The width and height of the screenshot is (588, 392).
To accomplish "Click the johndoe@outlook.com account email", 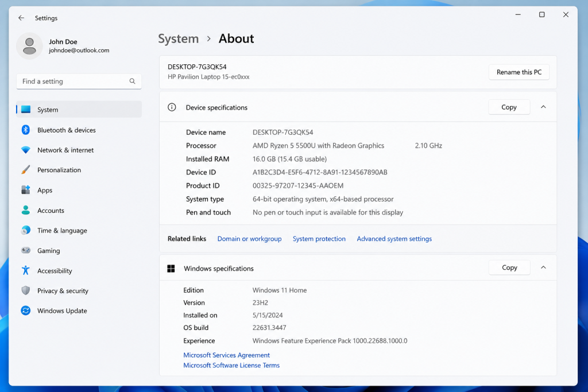I will coord(79,50).
